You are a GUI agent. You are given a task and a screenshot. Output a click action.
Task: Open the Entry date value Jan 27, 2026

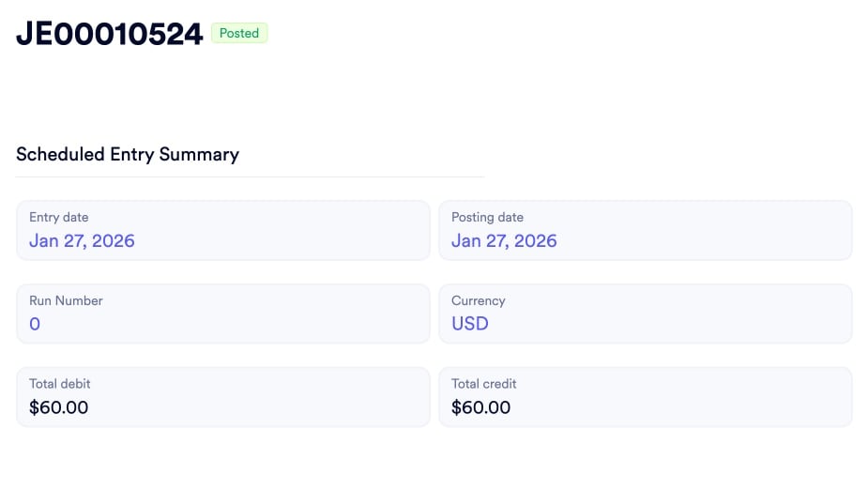tap(82, 240)
